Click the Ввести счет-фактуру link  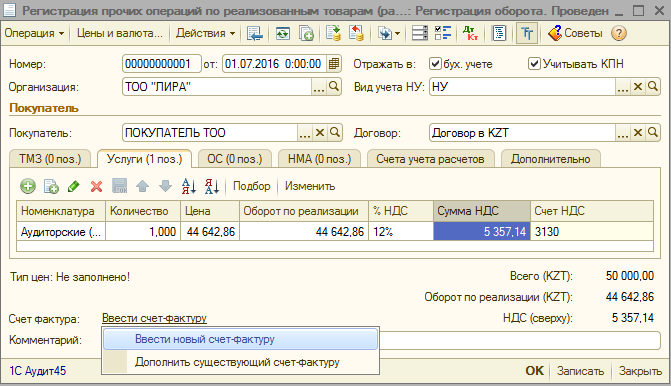tap(154, 318)
